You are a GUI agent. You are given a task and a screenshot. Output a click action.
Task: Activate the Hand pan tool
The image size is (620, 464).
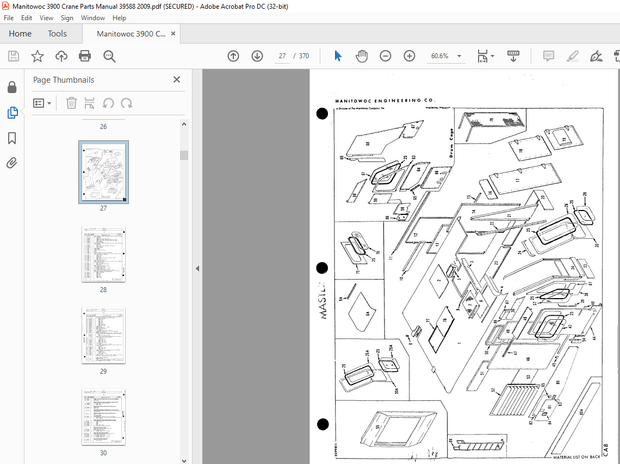[362, 56]
